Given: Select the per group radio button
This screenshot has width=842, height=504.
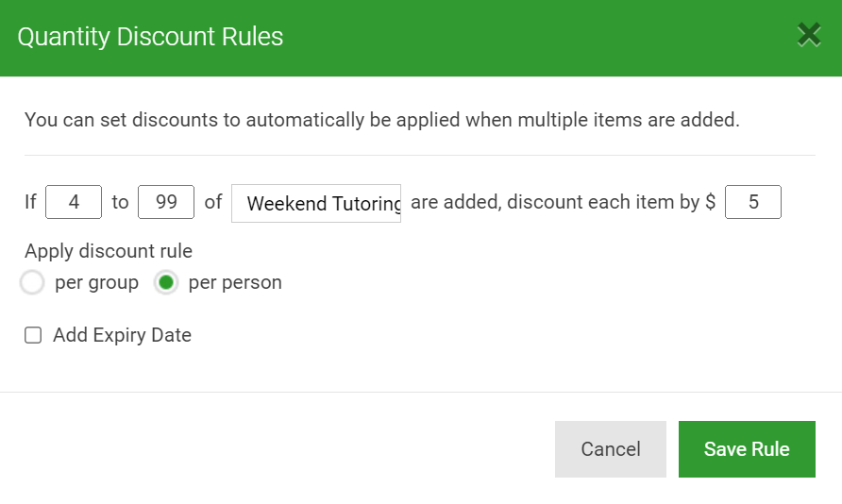Looking at the screenshot, I should pos(32,282).
